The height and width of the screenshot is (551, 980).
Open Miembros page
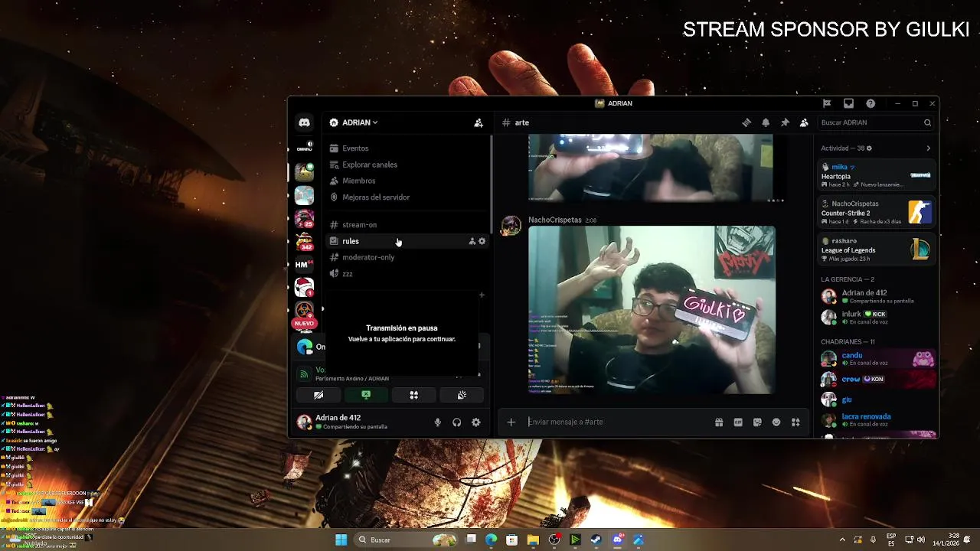pyautogui.click(x=407, y=181)
